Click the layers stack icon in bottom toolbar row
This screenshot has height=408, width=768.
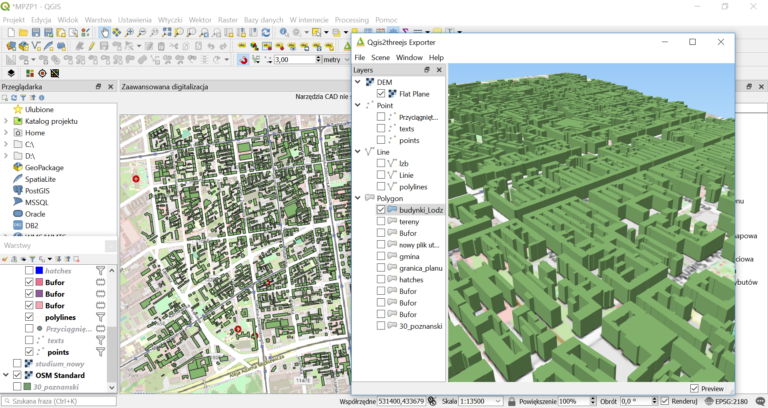coord(11,73)
